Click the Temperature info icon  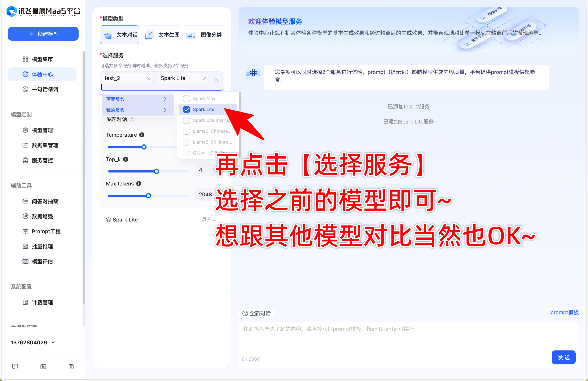click(x=142, y=135)
